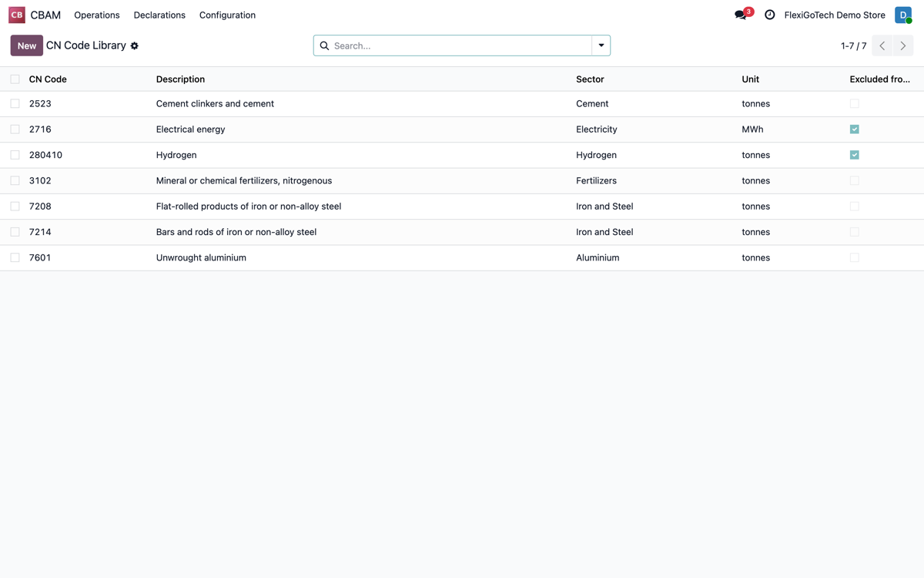
Task: Click the 'Aluminium' sector cell
Action: pyautogui.click(x=598, y=257)
